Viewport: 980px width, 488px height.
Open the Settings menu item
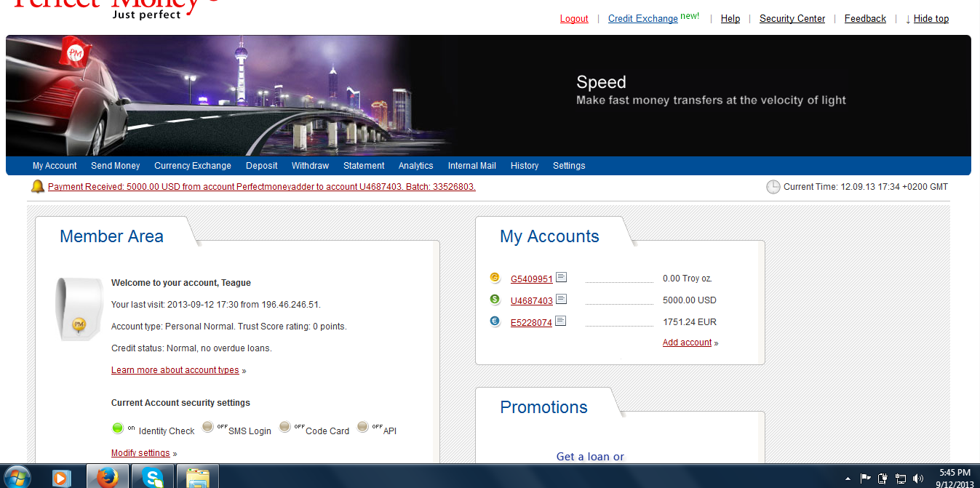[569, 166]
